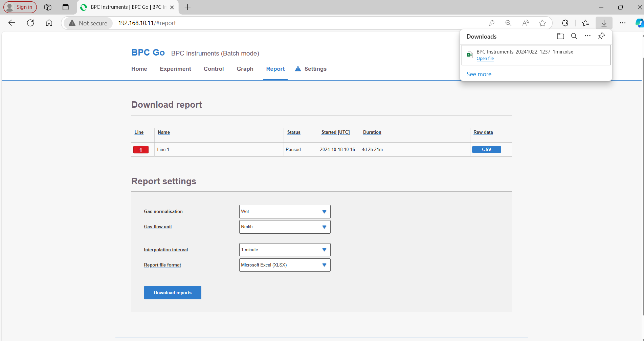Open the Extensions puzzle icon

click(565, 23)
